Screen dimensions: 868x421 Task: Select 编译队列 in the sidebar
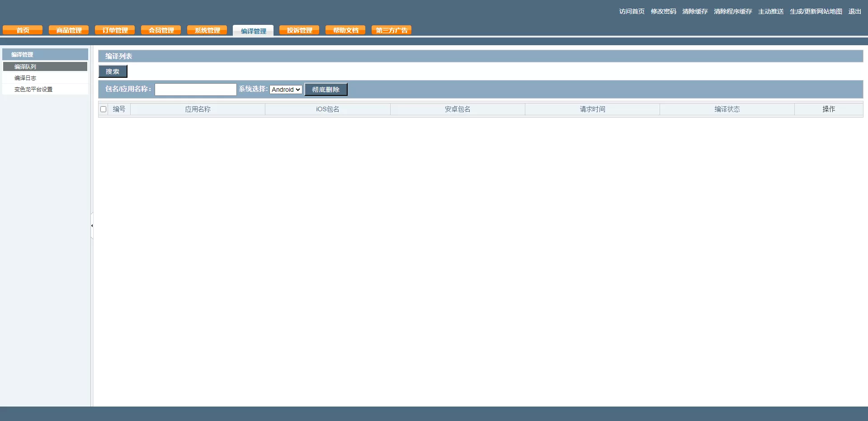(25, 67)
